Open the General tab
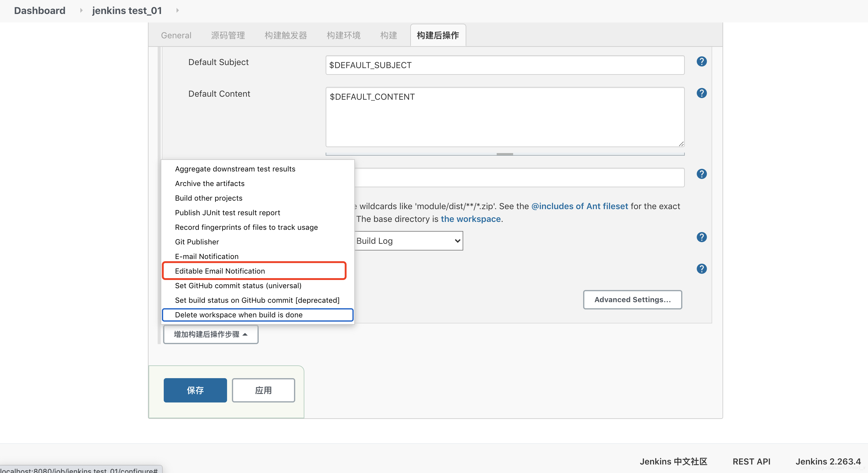This screenshot has width=868, height=473. (176, 35)
